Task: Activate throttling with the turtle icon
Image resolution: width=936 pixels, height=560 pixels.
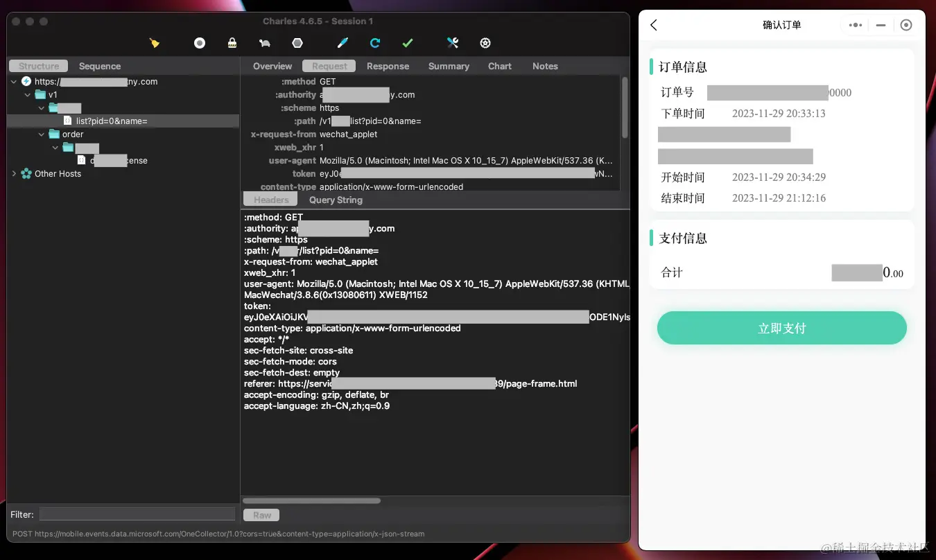Action: tap(264, 42)
